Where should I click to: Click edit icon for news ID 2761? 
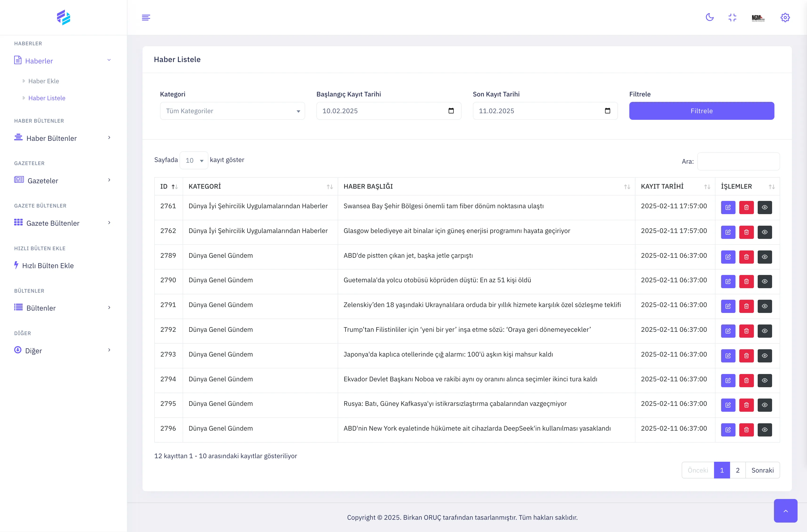(x=728, y=207)
